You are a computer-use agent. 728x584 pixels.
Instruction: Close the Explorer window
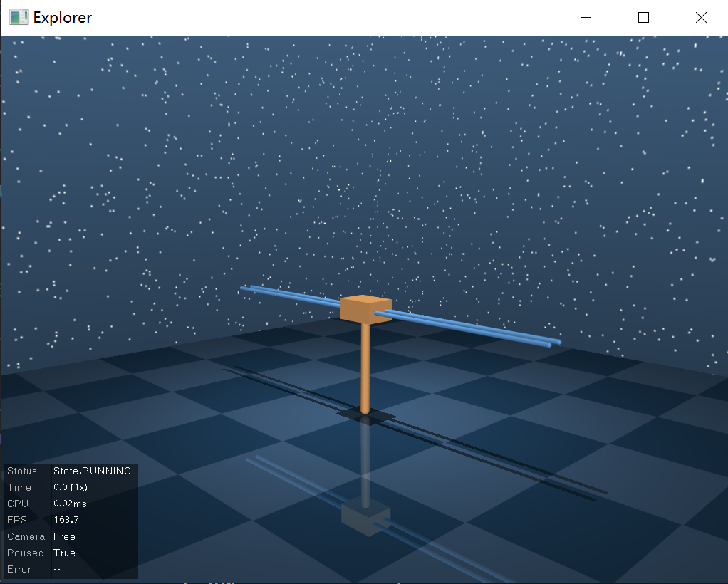pos(701,18)
